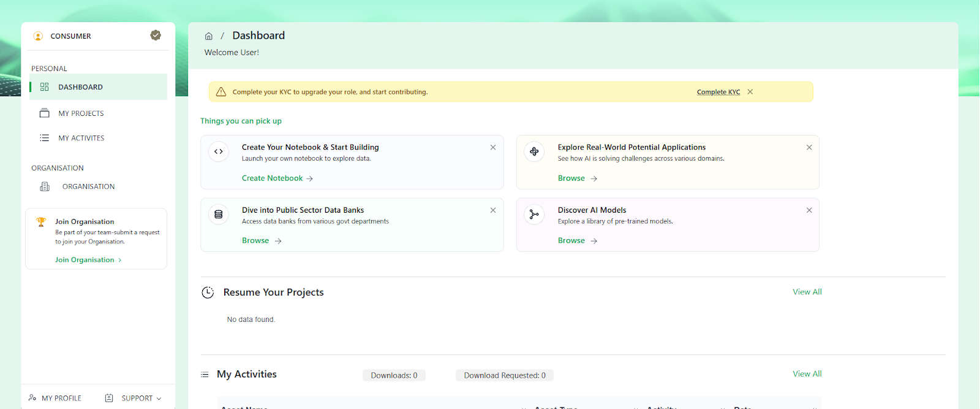Click the Consumer user avatar icon

[x=38, y=36]
